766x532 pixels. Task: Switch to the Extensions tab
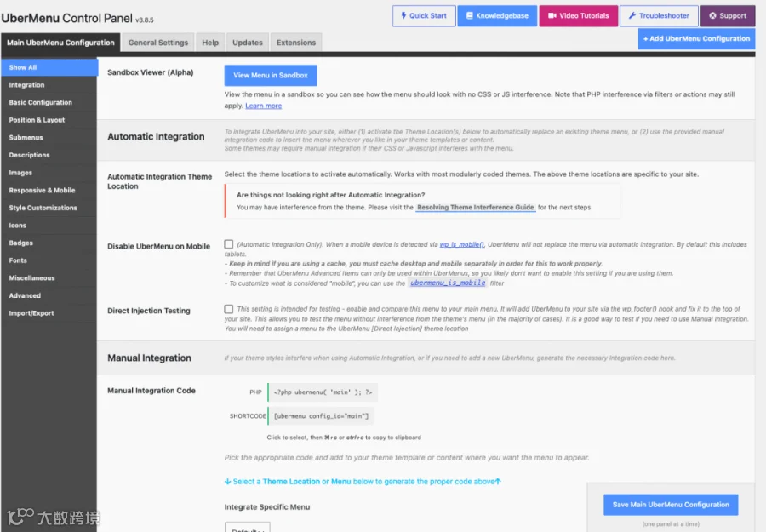(296, 43)
